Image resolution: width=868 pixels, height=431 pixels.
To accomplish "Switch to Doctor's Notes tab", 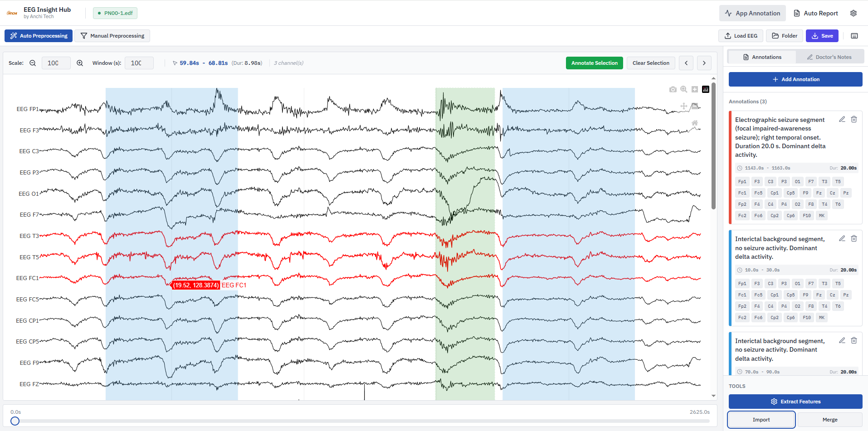I will [829, 57].
